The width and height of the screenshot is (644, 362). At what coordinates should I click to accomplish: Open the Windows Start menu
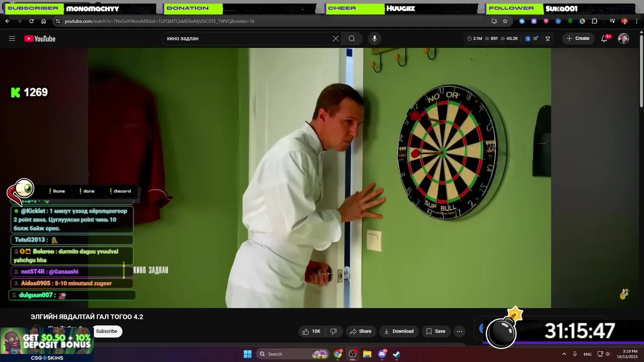point(248,354)
